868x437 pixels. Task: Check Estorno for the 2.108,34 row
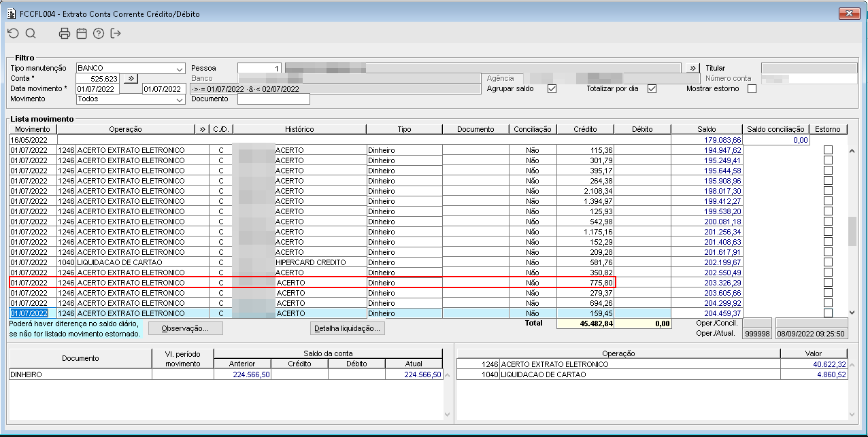pos(828,191)
